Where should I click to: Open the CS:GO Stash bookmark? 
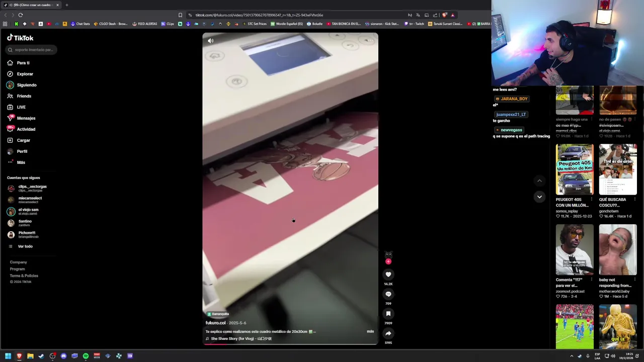pos(111,24)
